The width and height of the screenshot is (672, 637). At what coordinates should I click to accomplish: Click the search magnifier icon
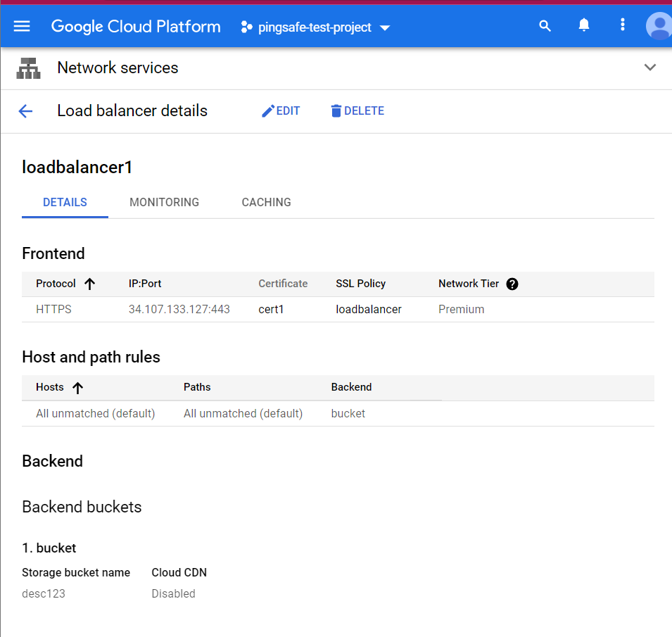pyautogui.click(x=545, y=26)
